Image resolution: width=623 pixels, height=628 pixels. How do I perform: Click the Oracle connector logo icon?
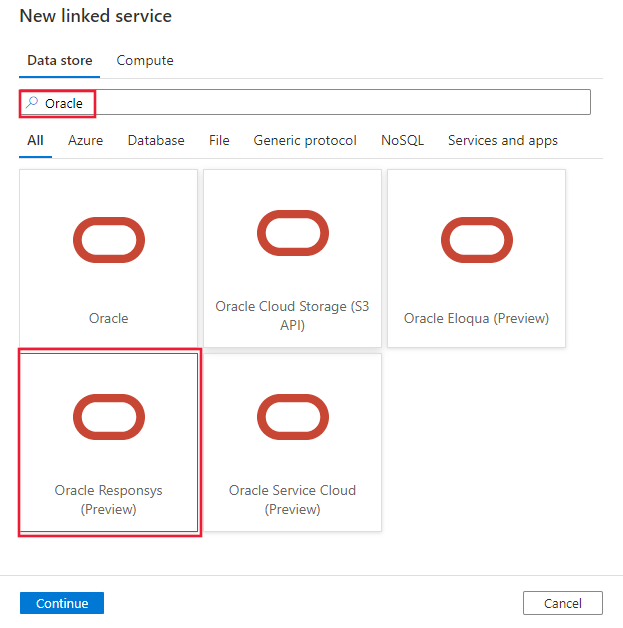(109, 240)
